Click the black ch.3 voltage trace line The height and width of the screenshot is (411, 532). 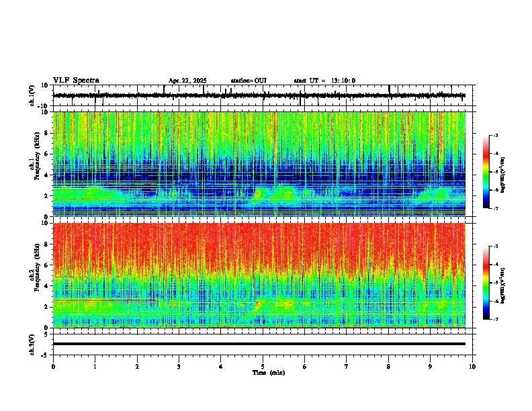tap(259, 344)
